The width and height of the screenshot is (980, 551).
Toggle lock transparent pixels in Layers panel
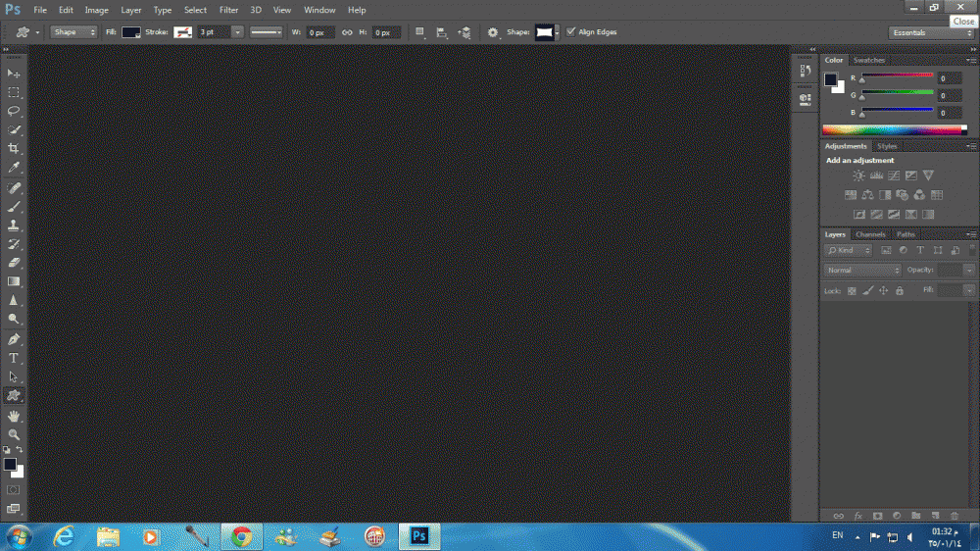[x=852, y=291]
